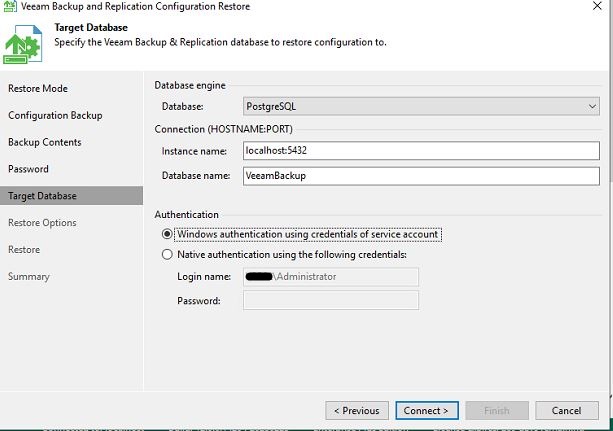Select the Password step in the sidebar

click(x=28, y=169)
